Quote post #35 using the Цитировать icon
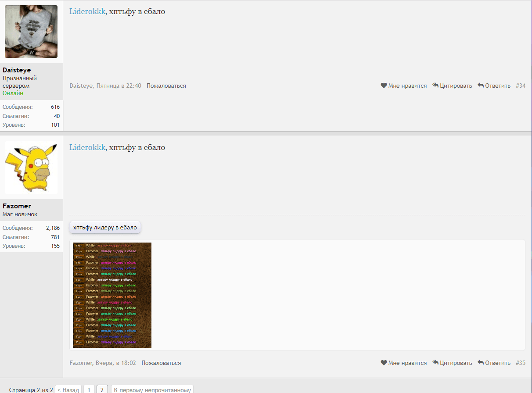Image resolution: width=532 pixels, height=393 pixels. pos(435,363)
